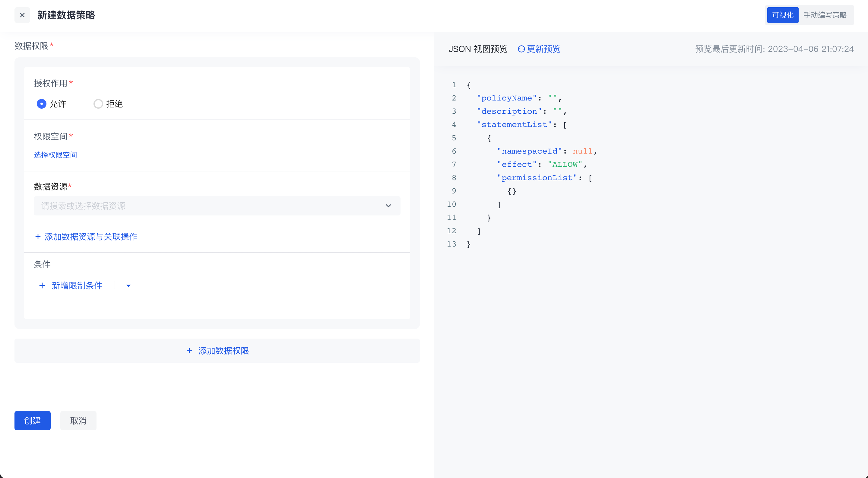Switch to the 手动编写策略 tab
The width and height of the screenshot is (868, 478).
pos(825,15)
